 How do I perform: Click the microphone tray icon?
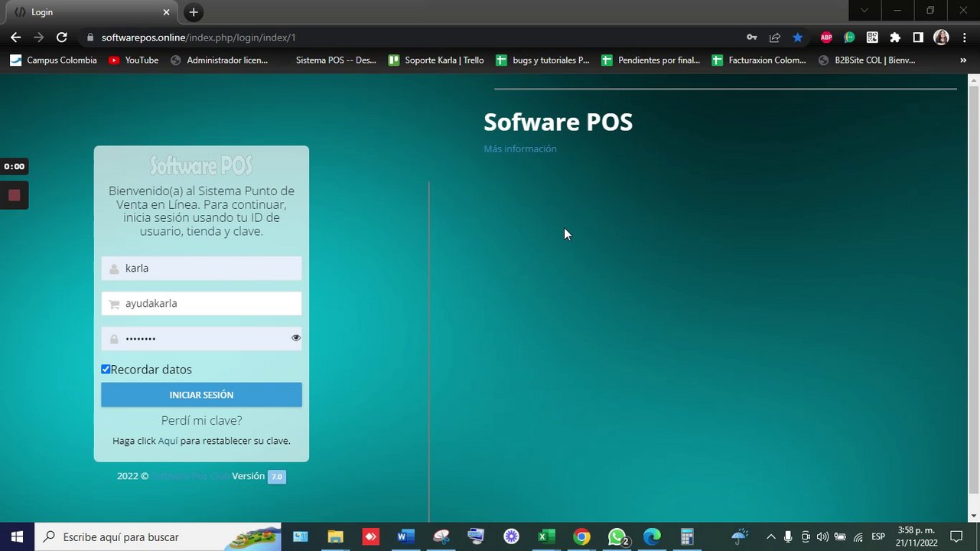pos(788,536)
